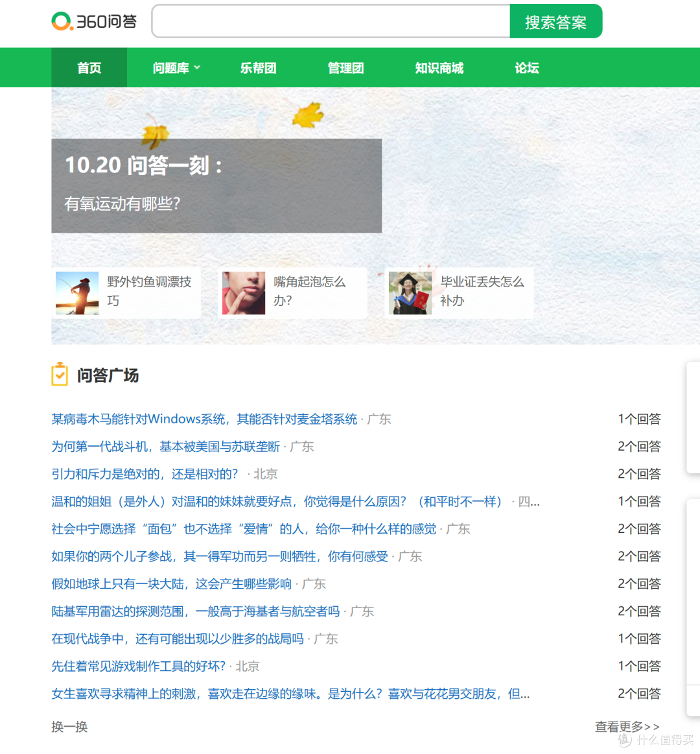
Task: Click 2个回答 beside 女生喜欢寻求 question
Action: point(639,694)
